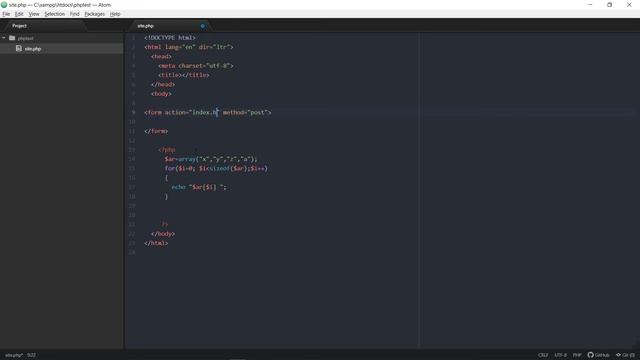Close the Atom window
The image size is (640, 360).
click(629, 5)
